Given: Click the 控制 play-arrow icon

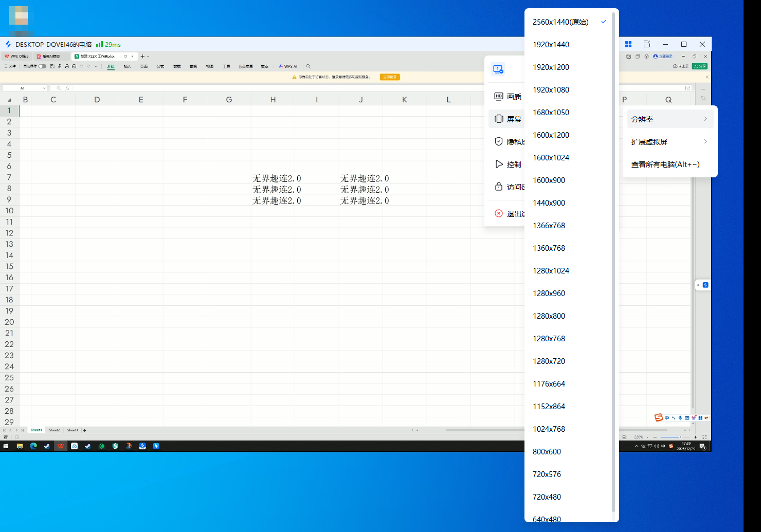Looking at the screenshot, I should tap(499, 164).
